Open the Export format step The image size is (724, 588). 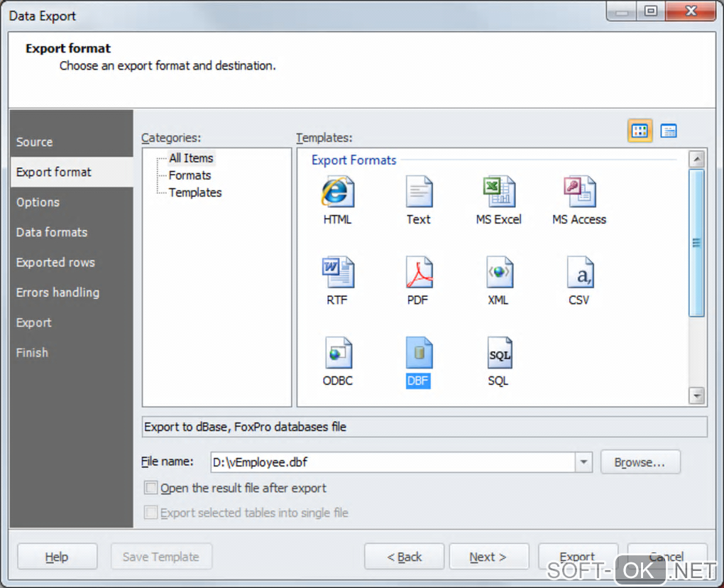pyautogui.click(x=71, y=172)
